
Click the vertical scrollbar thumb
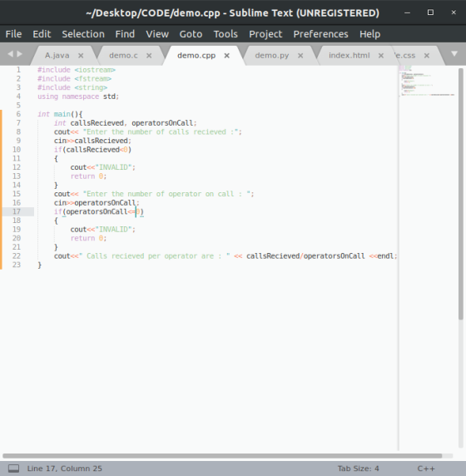(461, 194)
